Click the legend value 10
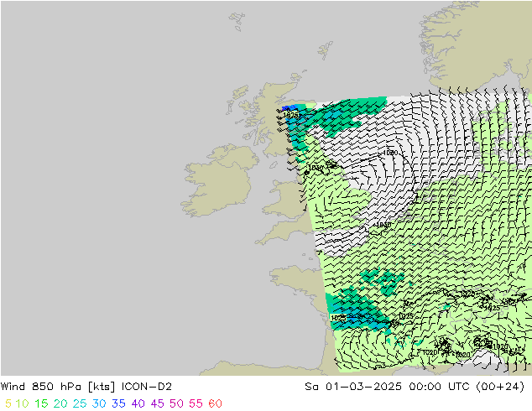Image resolution: width=532 pixels, height=411 pixels. 22,403
